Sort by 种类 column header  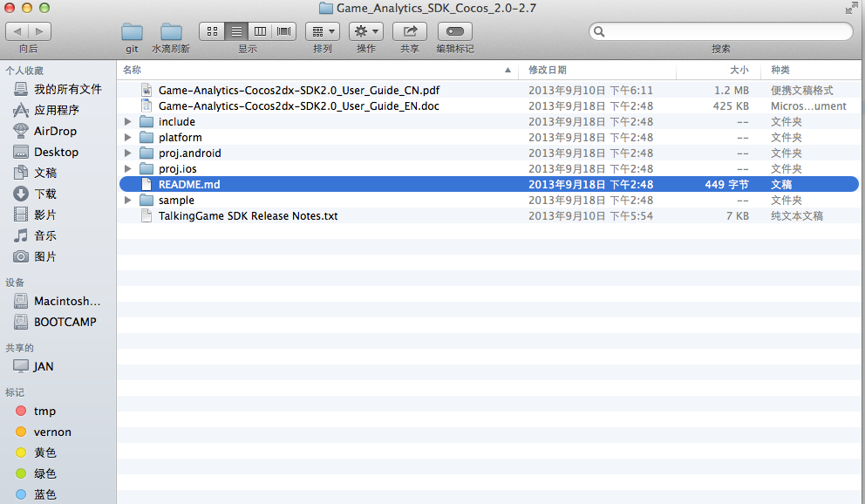click(x=780, y=70)
